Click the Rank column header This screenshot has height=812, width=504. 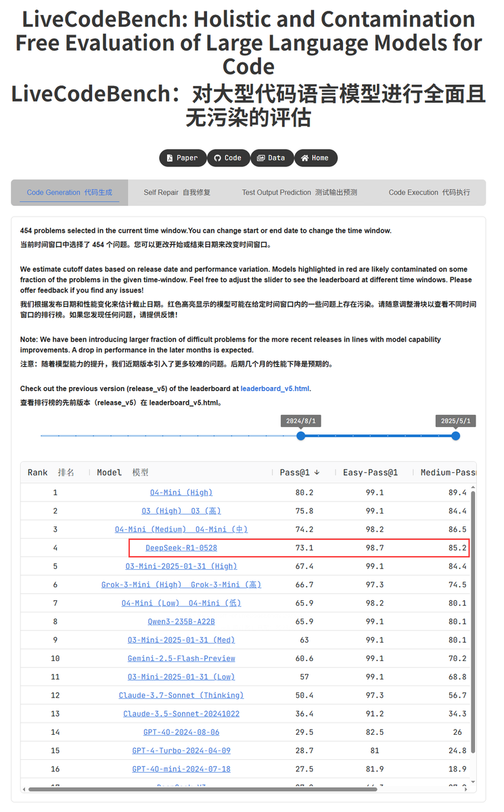tap(51, 472)
